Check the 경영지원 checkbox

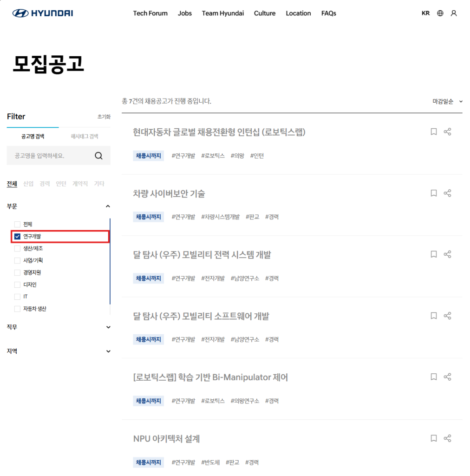(x=17, y=272)
